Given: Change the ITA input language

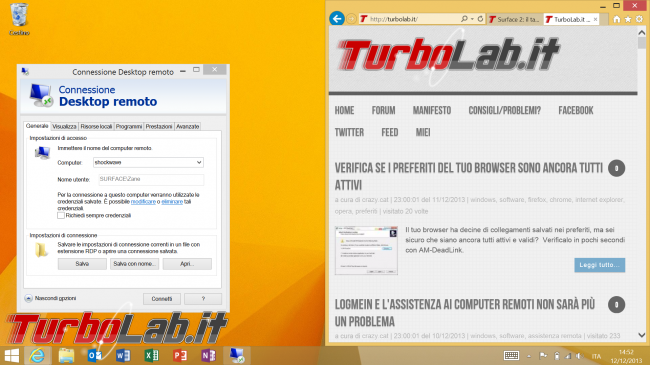Looking at the screenshot, I should coord(596,356).
